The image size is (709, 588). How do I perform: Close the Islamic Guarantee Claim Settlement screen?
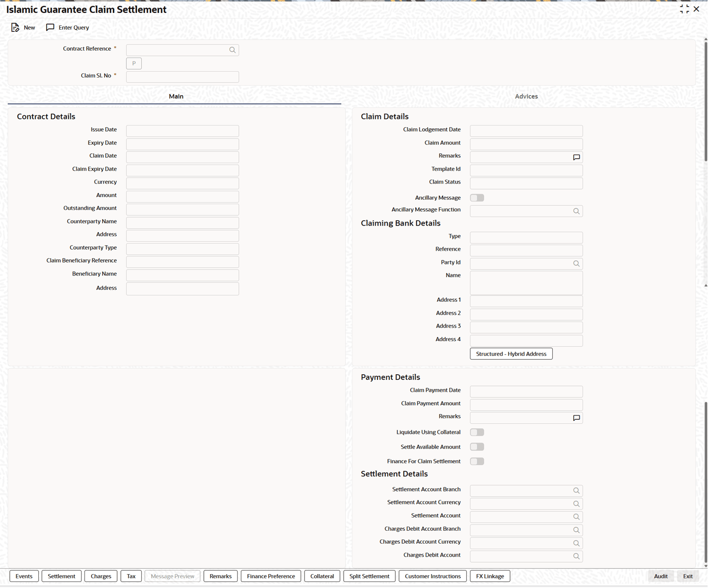tap(697, 9)
